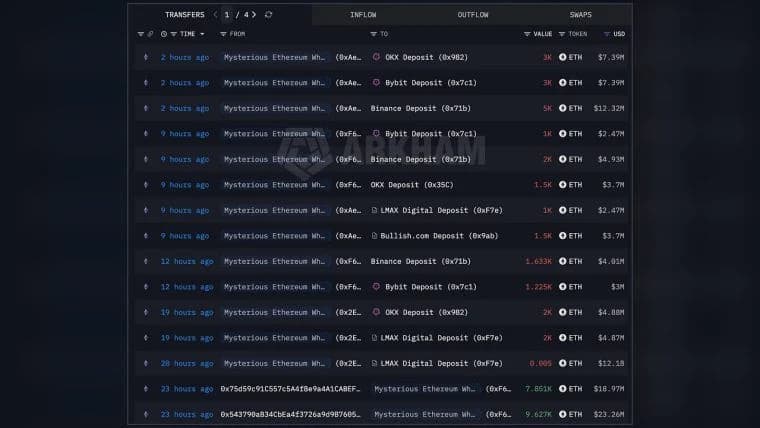This screenshot has height=428, width=760.
Task: Open OKX Deposit (0x35C) link
Action: (412, 185)
